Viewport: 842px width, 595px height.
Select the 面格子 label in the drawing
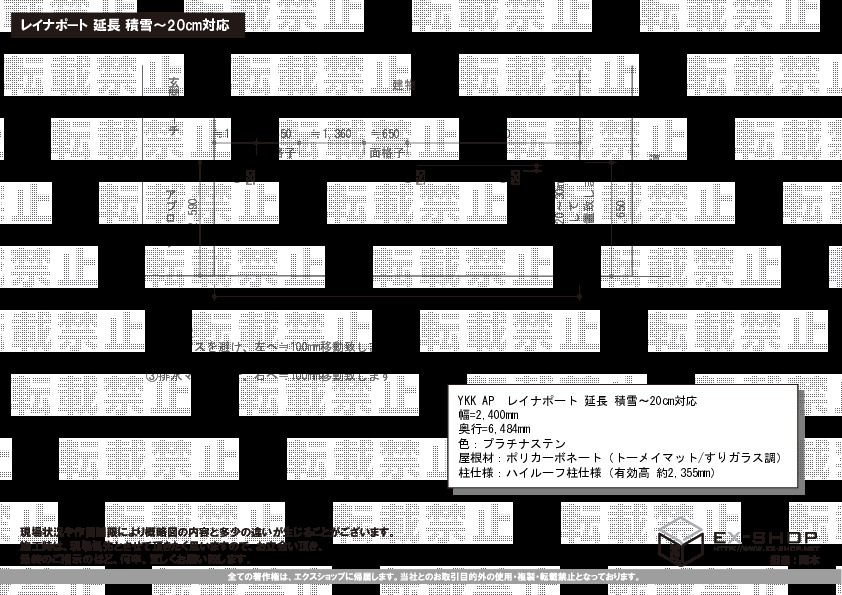(385, 153)
